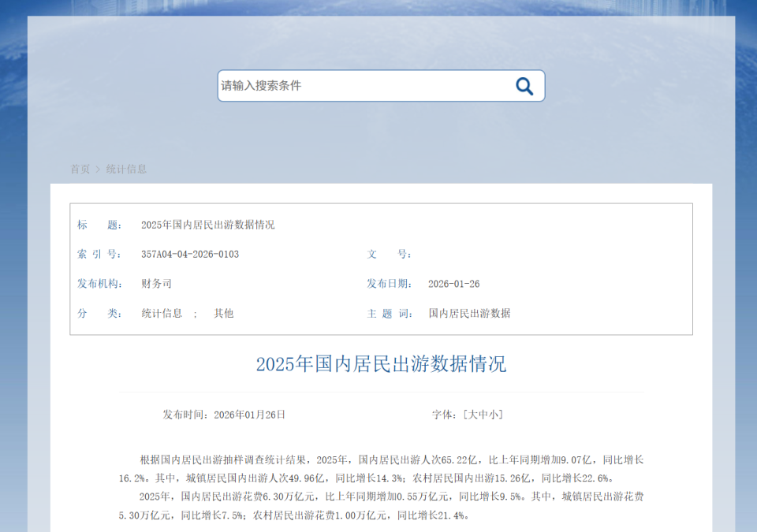This screenshot has width=757, height=532.
Task: Click paragraph about 出游花费6.30万亿元
Action: (x=381, y=506)
